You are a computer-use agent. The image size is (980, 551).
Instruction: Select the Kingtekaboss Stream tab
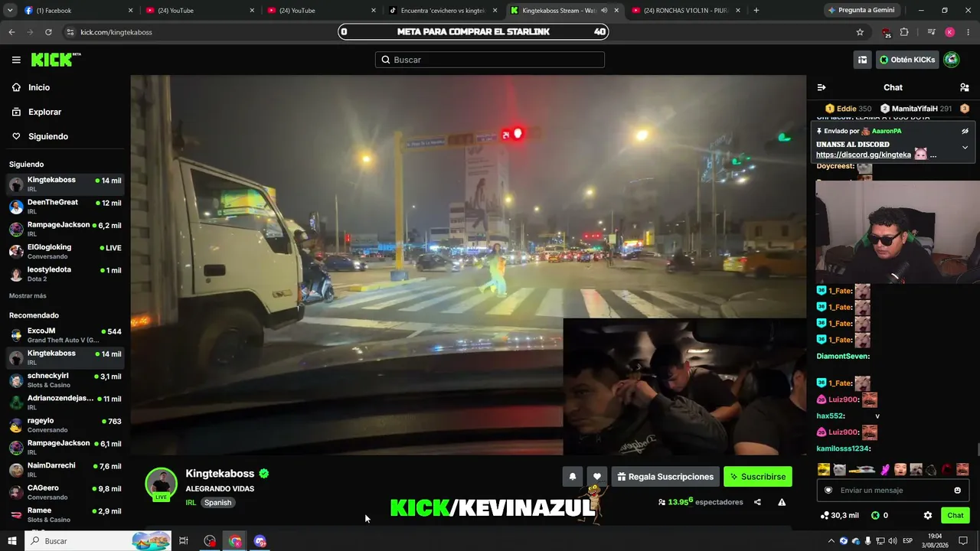point(565,11)
